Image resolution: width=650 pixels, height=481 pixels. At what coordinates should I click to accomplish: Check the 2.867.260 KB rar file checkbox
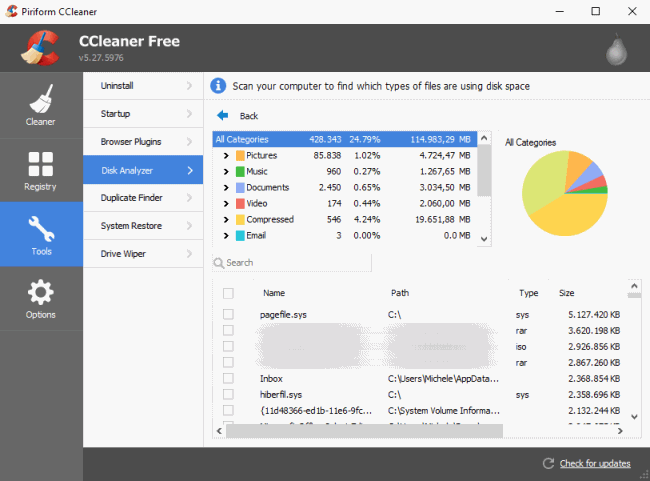(x=228, y=362)
